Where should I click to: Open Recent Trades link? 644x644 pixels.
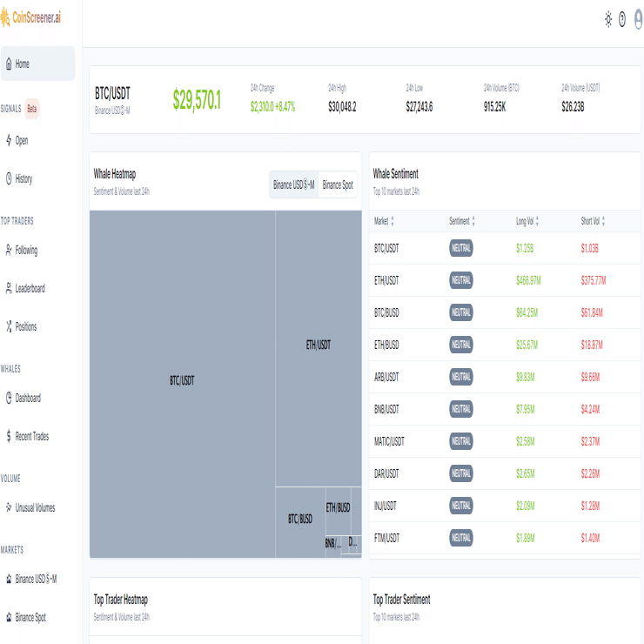coord(32,436)
